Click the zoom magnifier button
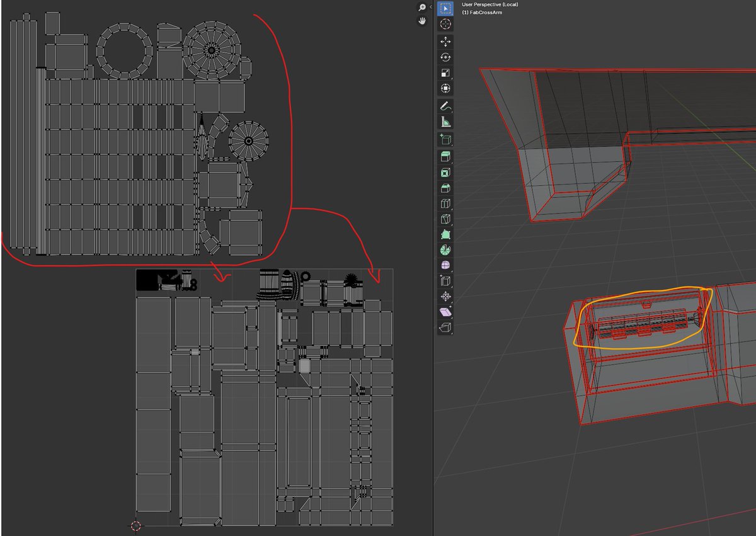This screenshot has width=756, height=536. (422, 8)
